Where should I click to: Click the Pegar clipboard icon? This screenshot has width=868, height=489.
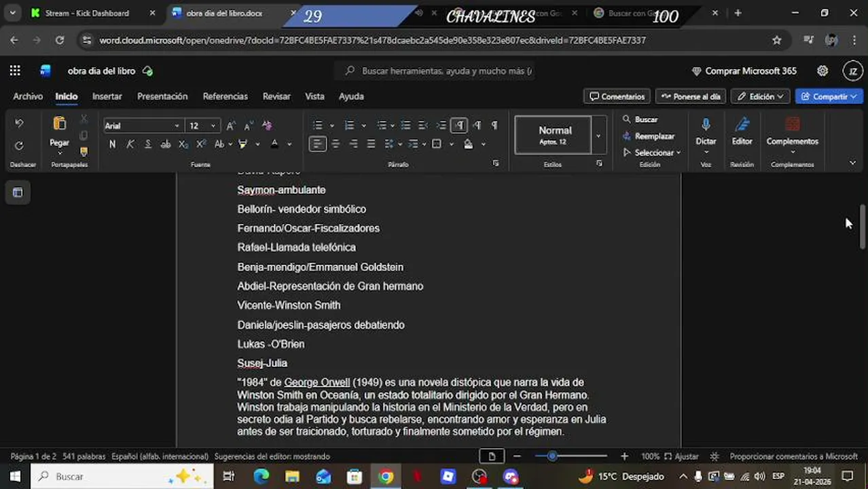pos(59,124)
